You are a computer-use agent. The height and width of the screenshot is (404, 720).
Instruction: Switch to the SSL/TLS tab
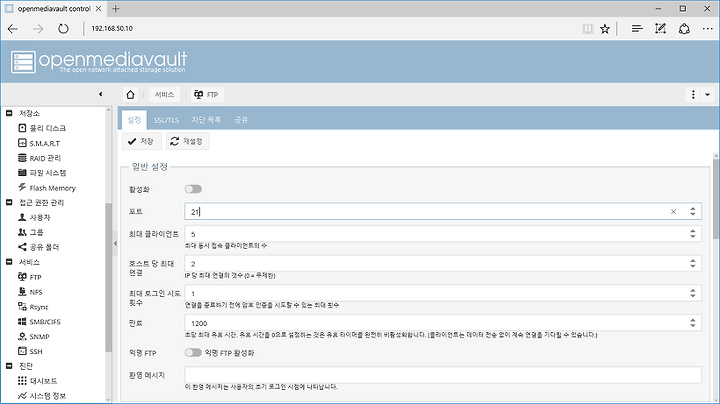pos(166,120)
